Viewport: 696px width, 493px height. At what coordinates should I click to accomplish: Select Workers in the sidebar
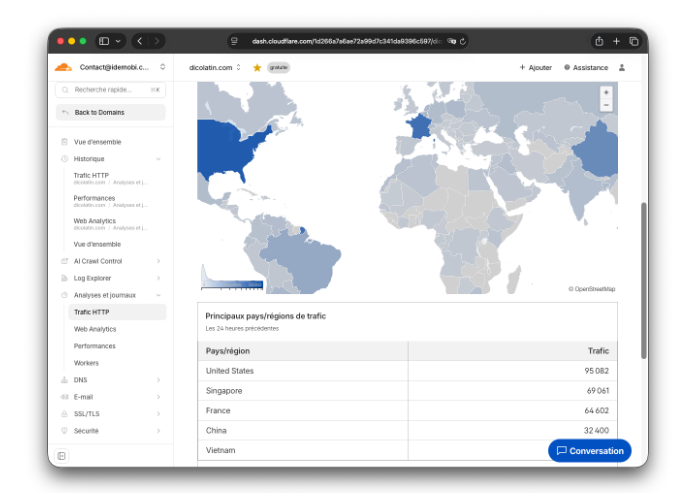(x=86, y=363)
